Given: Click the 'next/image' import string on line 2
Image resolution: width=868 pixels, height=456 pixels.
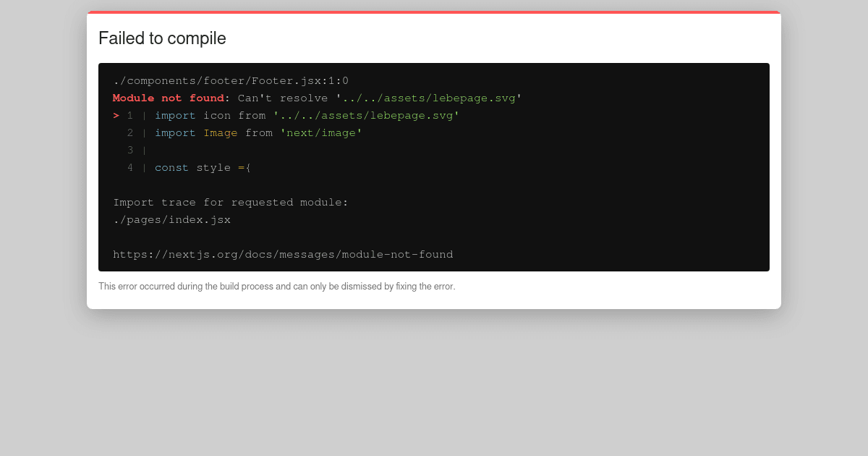Looking at the screenshot, I should 322,132.
